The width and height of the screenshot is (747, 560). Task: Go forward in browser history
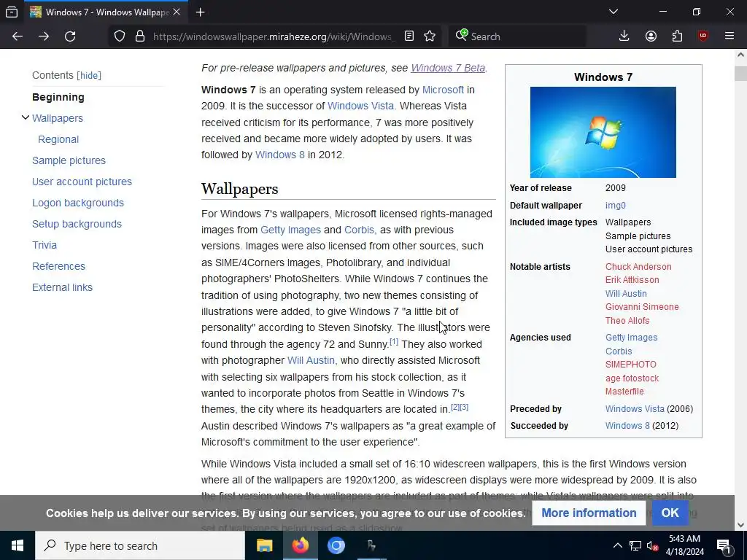click(44, 36)
